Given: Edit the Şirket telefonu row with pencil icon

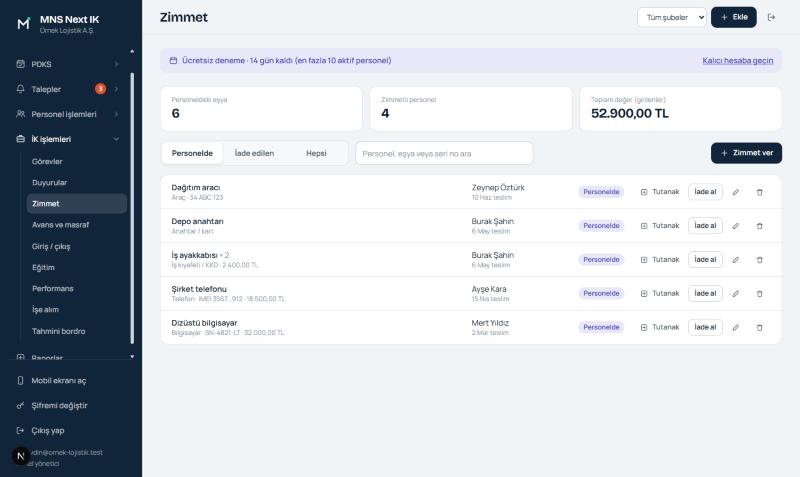Looking at the screenshot, I should 736,294.
